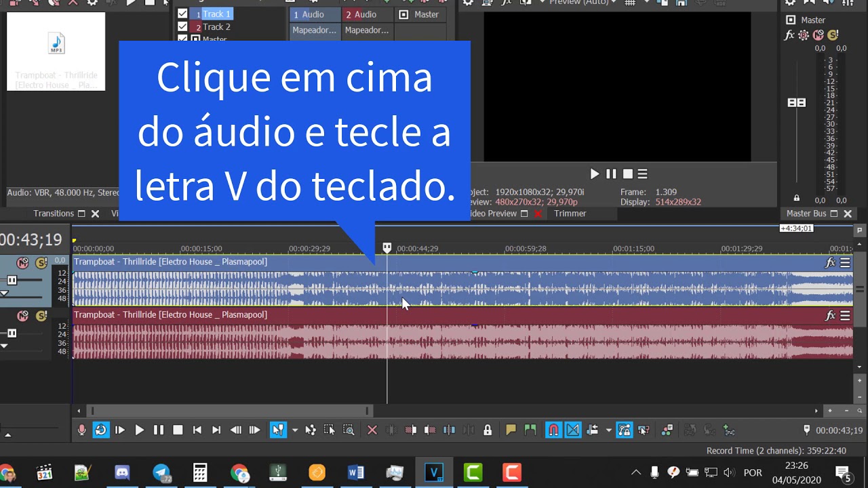This screenshot has width=868, height=488.
Task: Click the playhead marker on the ruler
Action: 387,248
